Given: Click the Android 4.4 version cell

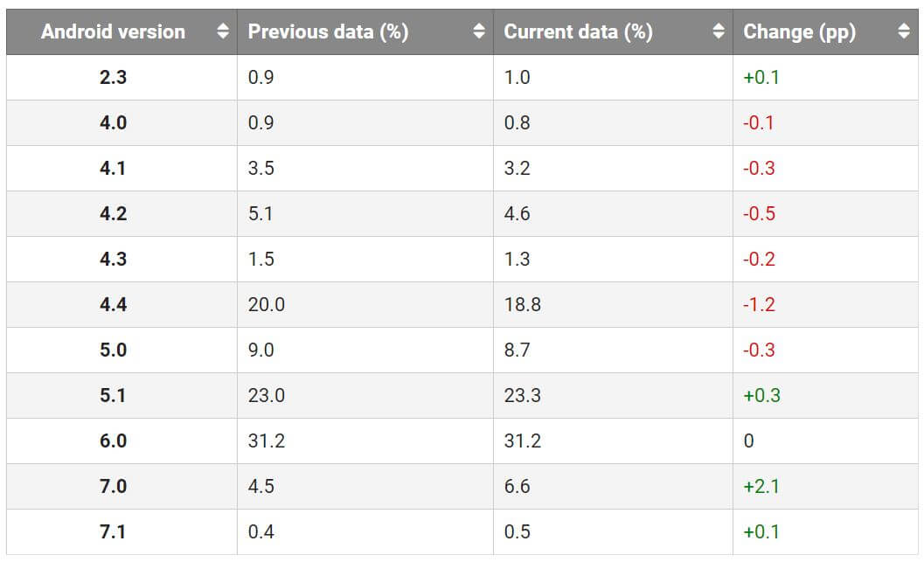Looking at the screenshot, I should [113, 304].
